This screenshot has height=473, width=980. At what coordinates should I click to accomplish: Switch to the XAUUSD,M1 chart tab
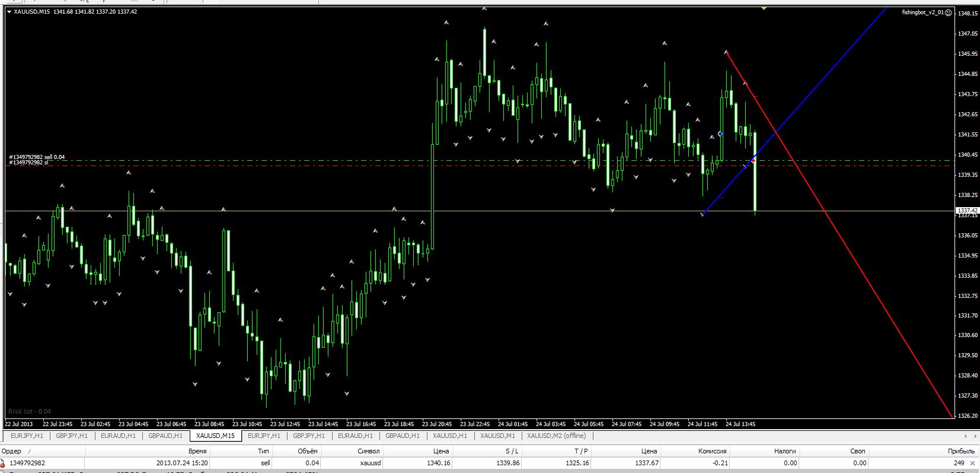point(497,436)
